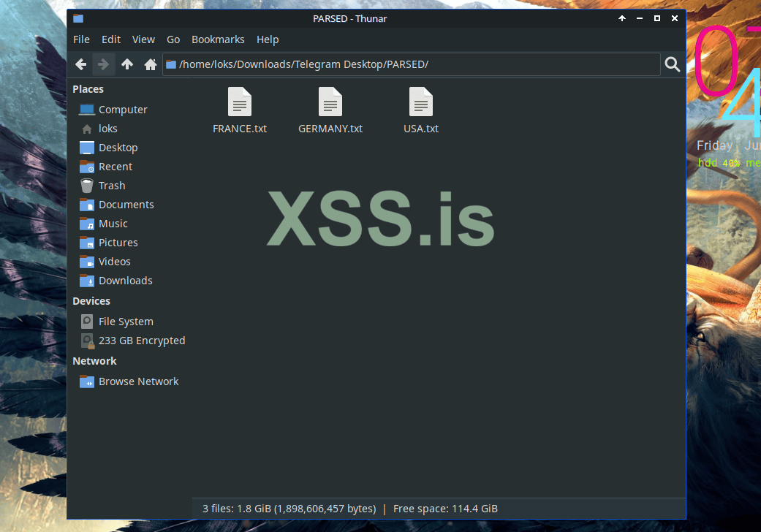Open Videos label in sidebar
Screen dimensions: 761x532
click(115, 262)
